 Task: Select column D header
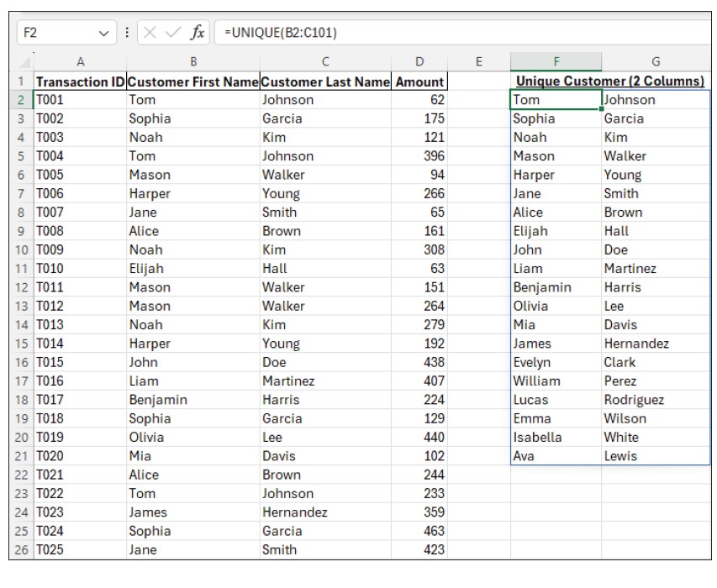(x=419, y=61)
